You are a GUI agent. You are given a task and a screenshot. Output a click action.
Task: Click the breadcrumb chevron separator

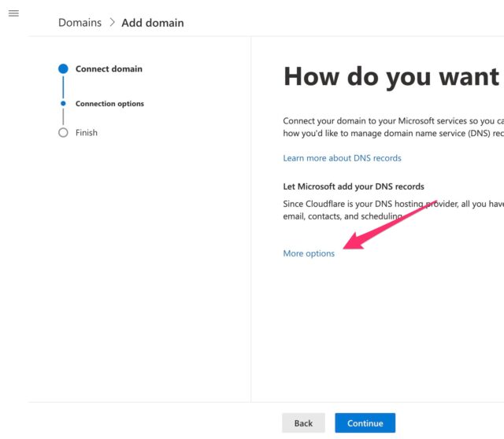coord(112,23)
